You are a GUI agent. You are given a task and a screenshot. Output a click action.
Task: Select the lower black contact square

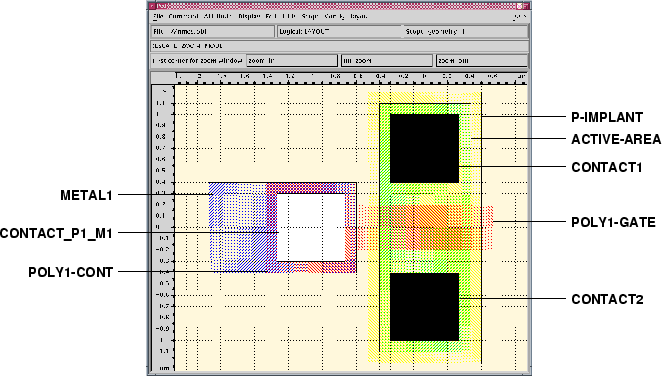coord(424,307)
